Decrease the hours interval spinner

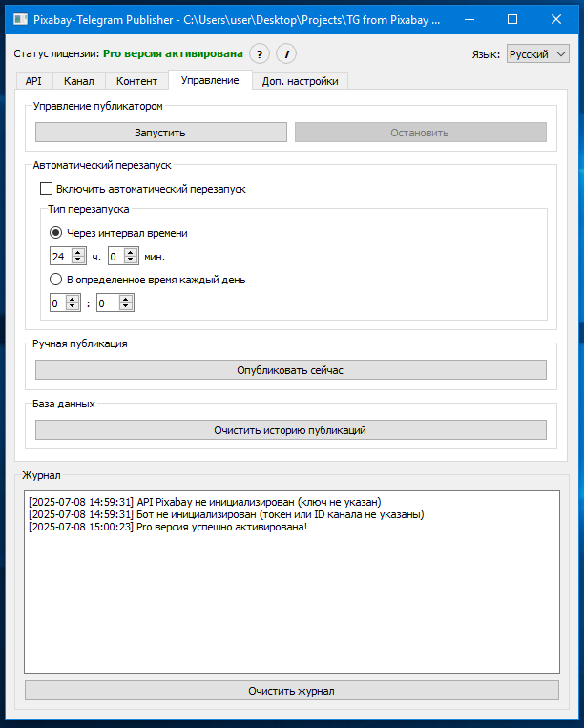[78, 260]
